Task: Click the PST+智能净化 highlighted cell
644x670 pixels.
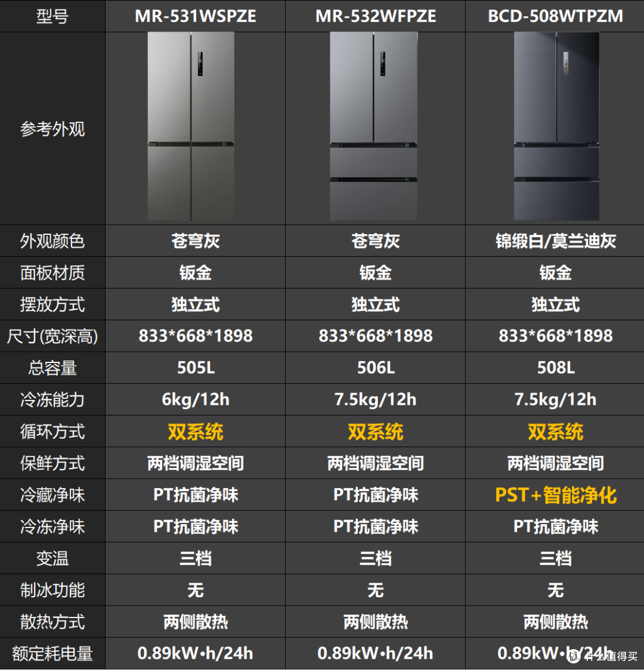Action: 556,495
